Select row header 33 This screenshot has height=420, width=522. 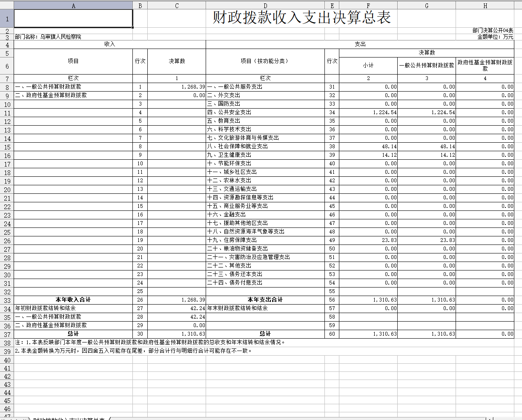7,300
